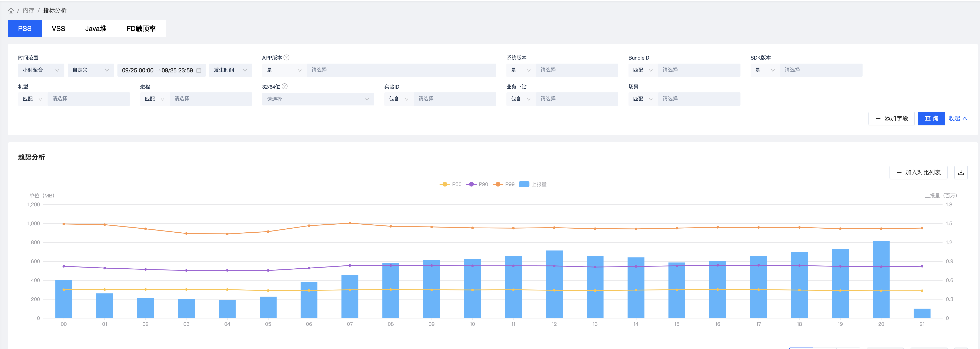Click the 实验ID value input field

tap(455, 99)
